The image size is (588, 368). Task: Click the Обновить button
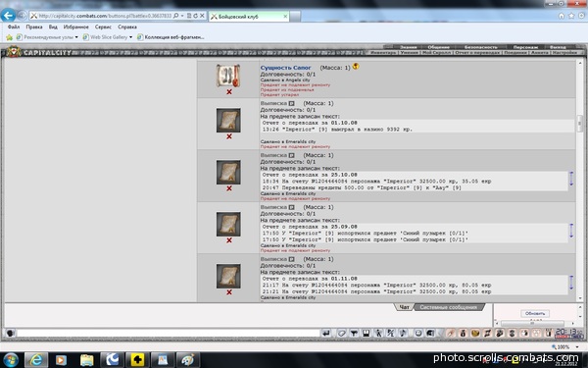(x=535, y=313)
